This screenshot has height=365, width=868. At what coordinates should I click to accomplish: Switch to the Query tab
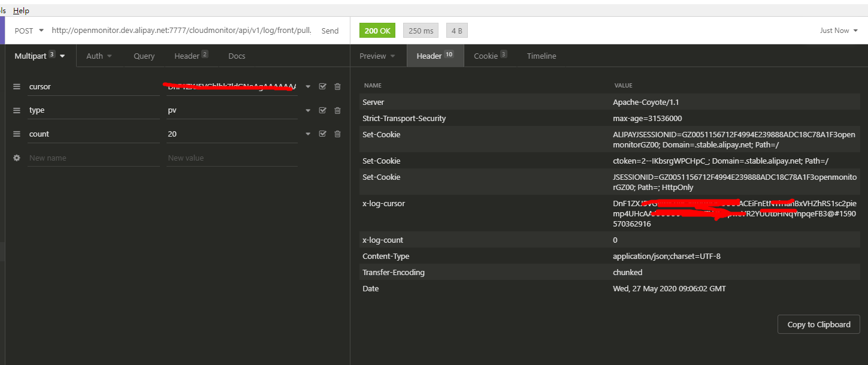[x=144, y=56]
